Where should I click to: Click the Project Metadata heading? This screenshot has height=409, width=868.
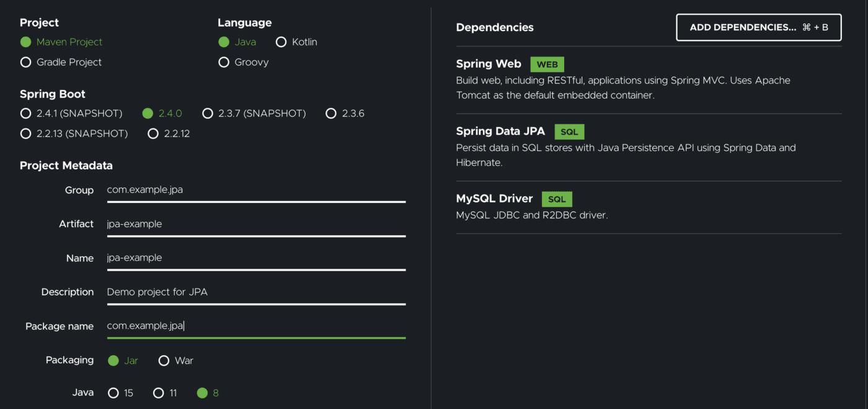(x=66, y=166)
